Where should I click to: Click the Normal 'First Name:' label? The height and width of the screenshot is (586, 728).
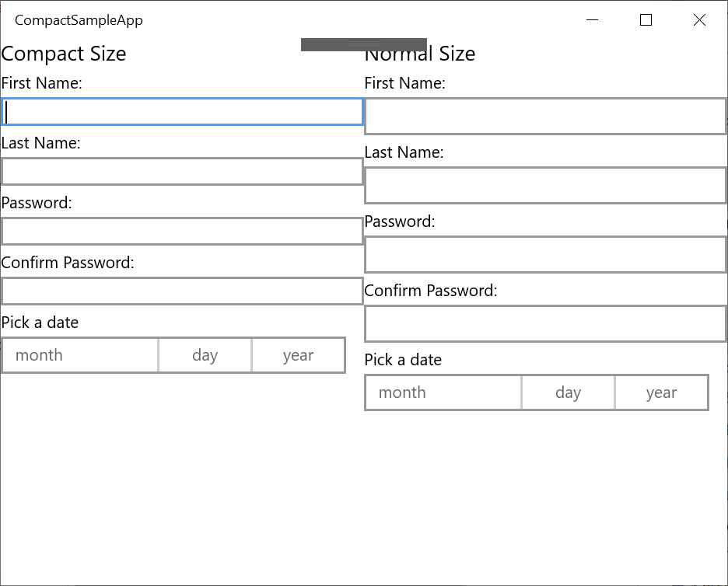coord(405,83)
